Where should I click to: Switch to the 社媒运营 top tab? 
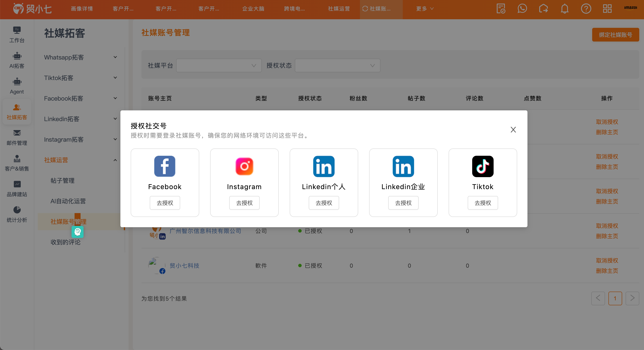tap(339, 9)
